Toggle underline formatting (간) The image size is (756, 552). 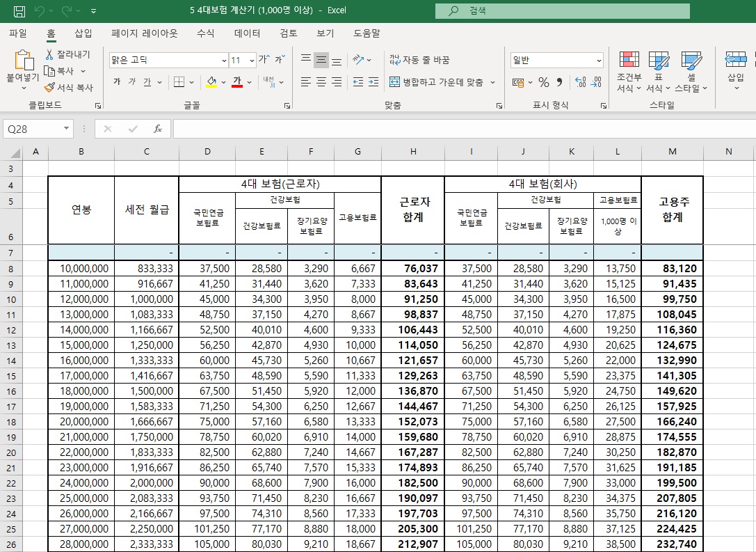tap(147, 82)
